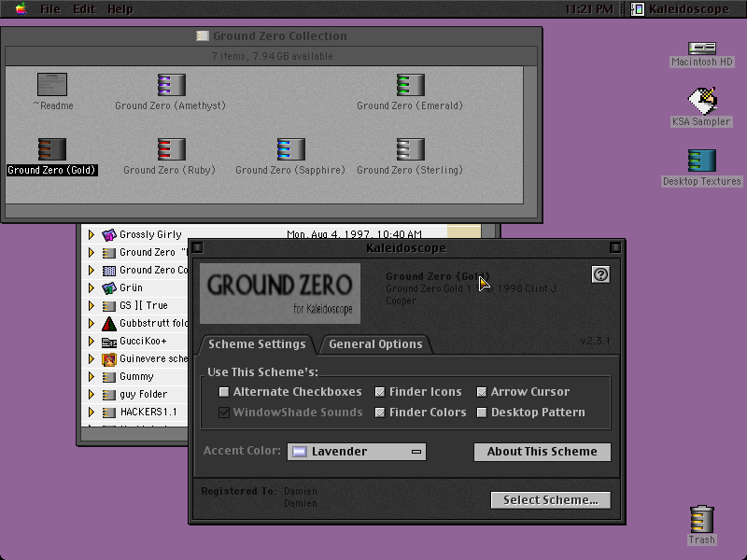
Task: Expand the HACKERS1.1 disclosure triangle
Action: click(91, 413)
